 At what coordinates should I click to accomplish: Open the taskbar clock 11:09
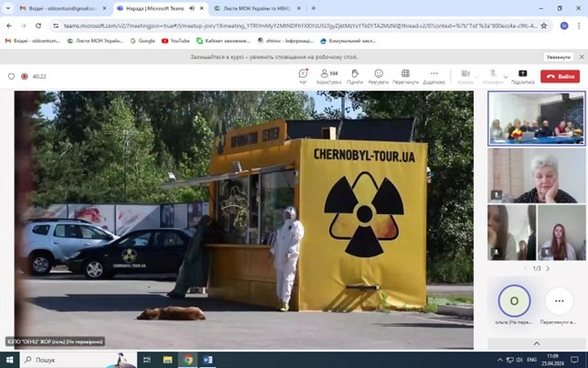552,360
